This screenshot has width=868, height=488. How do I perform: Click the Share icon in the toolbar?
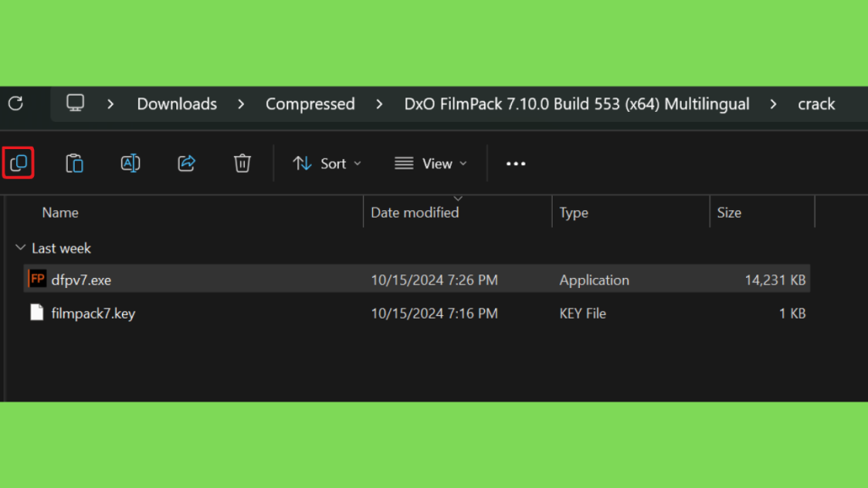[186, 164]
